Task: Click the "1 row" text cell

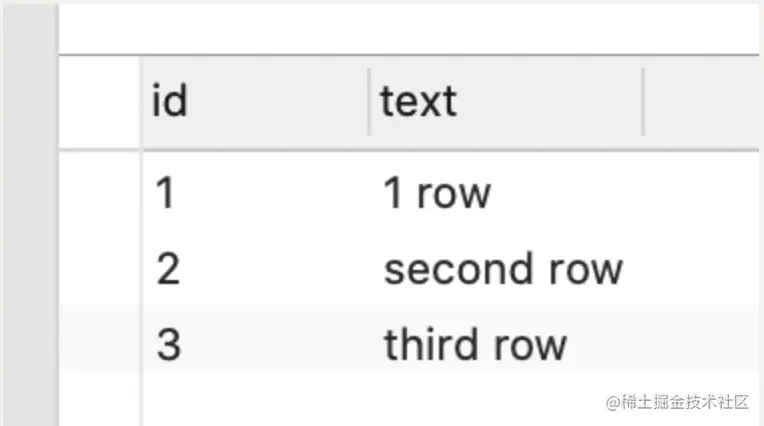Action: 437,192
